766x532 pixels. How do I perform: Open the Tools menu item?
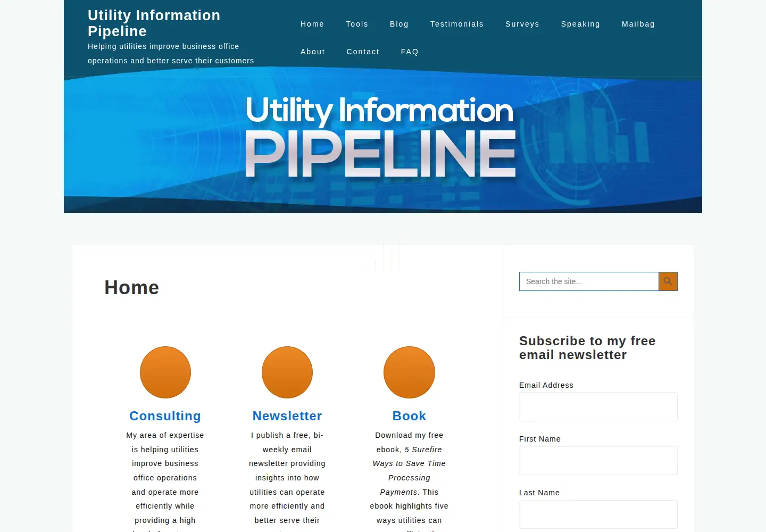(357, 24)
